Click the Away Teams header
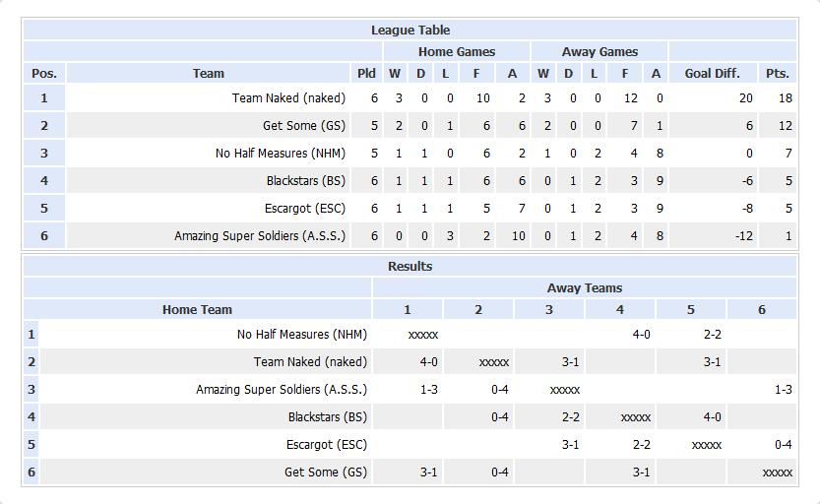The width and height of the screenshot is (820, 504). (x=585, y=288)
